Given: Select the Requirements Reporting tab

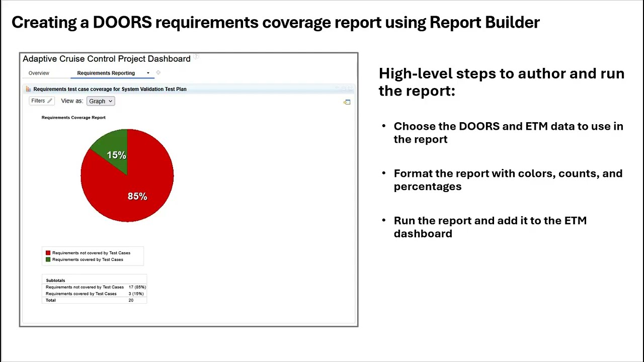Looking at the screenshot, I should [106, 73].
